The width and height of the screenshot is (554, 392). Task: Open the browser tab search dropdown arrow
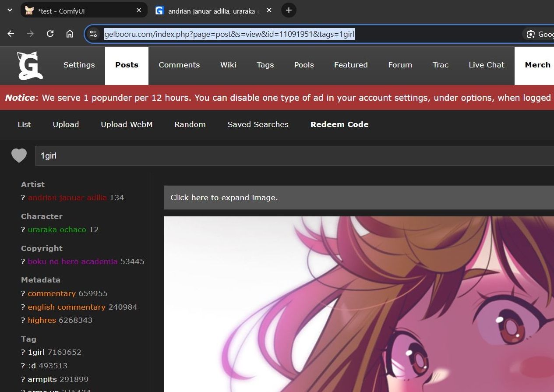(x=10, y=10)
